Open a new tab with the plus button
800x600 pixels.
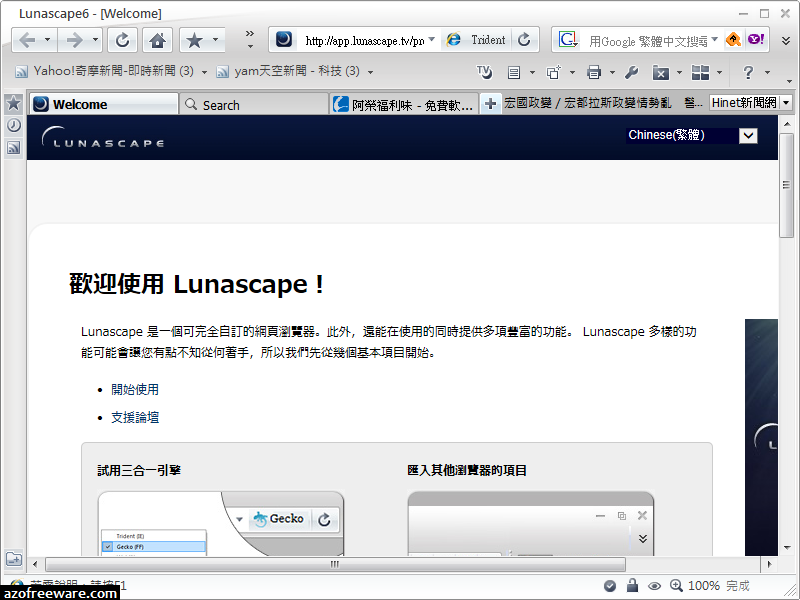click(x=490, y=104)
